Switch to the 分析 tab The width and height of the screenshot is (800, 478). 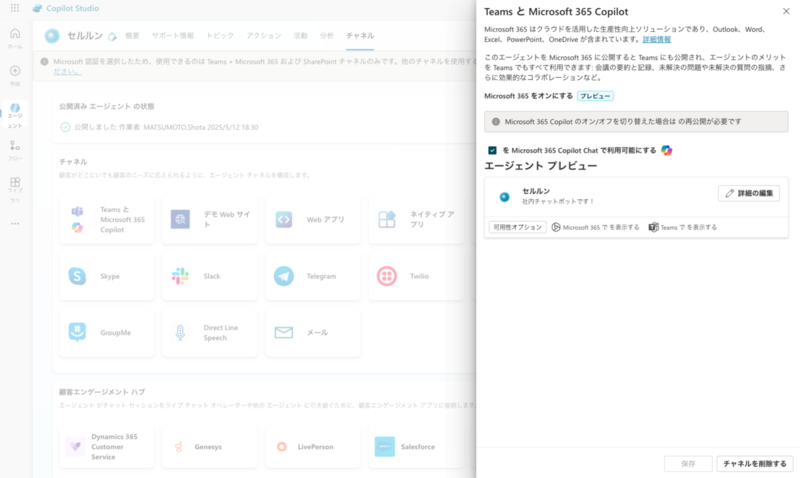click(x=327, y=36)
